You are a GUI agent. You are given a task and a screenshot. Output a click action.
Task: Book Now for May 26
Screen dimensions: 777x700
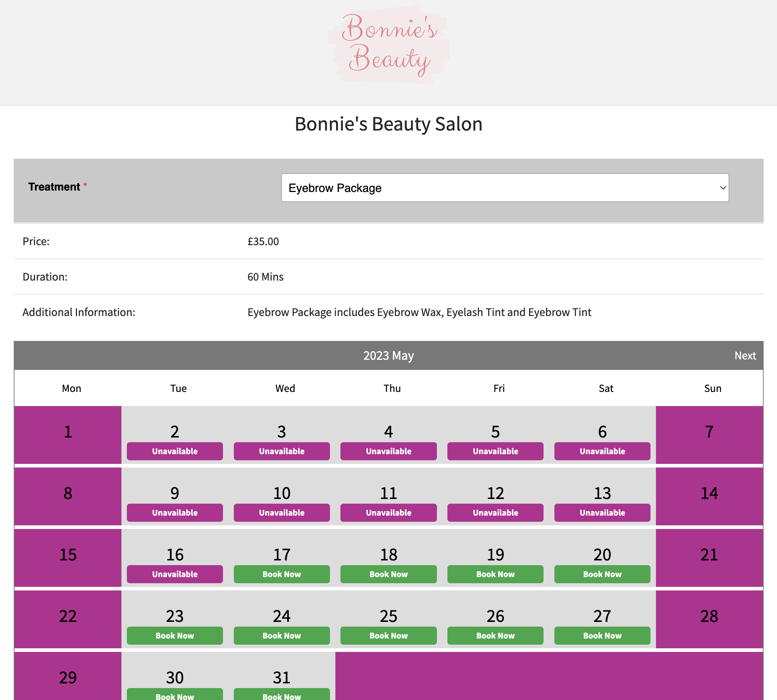click(495, 635)
